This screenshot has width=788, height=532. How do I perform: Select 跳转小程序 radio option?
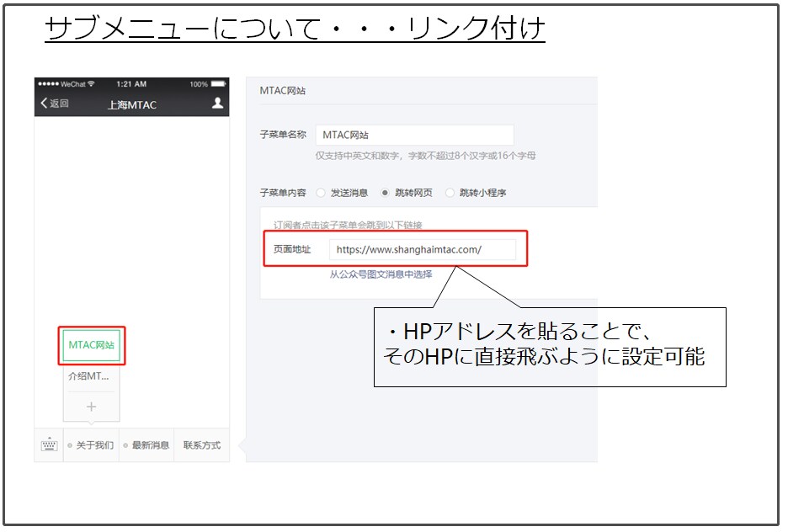[450, 193]
